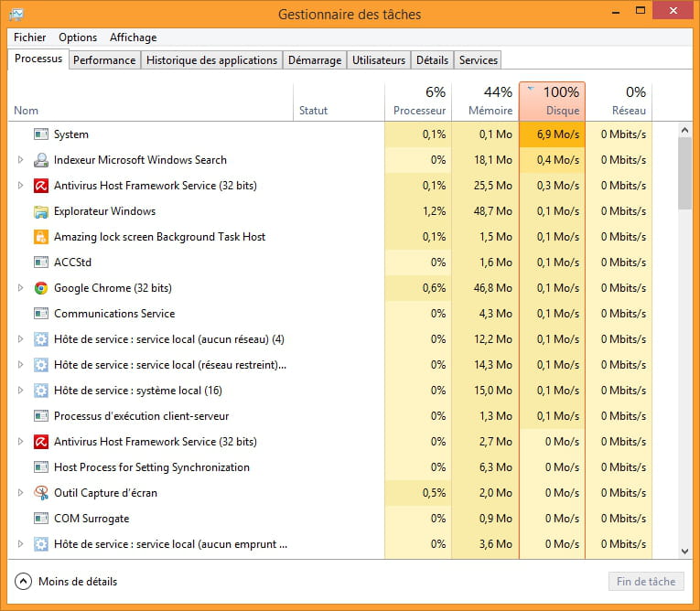Select the System process row name

coord(71,134)
